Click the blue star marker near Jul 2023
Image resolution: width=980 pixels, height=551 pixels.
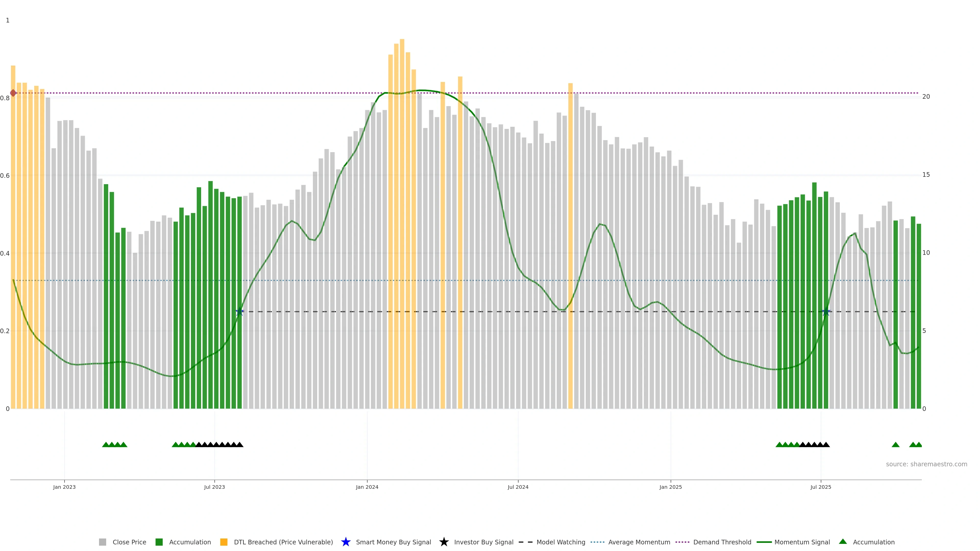[240, 312]
